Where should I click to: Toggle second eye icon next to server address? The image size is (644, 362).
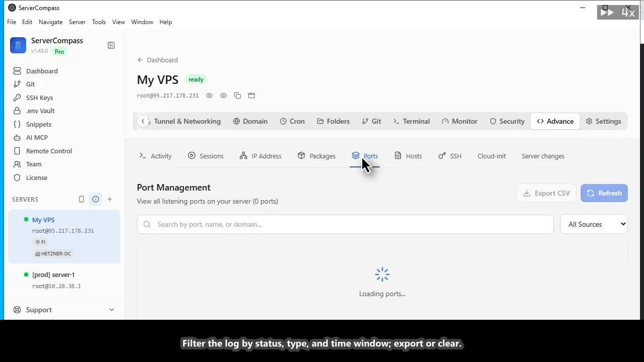223,96
